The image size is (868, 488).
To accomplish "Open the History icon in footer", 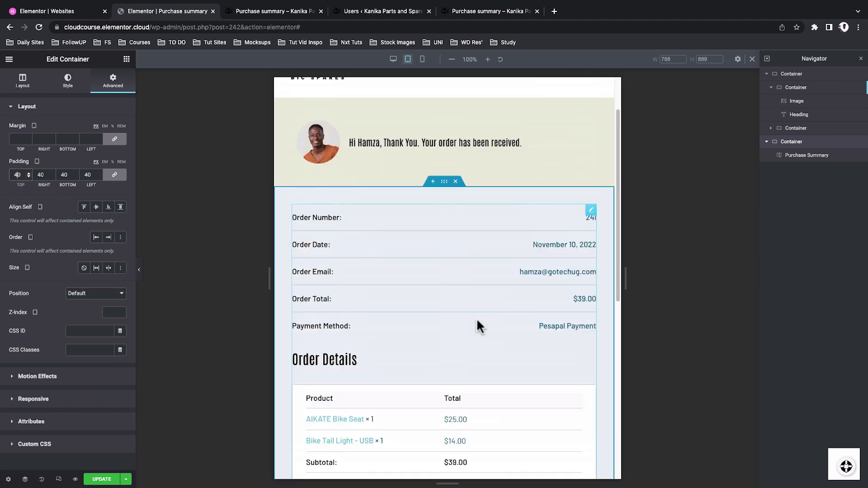I will [x=42, y=479].
